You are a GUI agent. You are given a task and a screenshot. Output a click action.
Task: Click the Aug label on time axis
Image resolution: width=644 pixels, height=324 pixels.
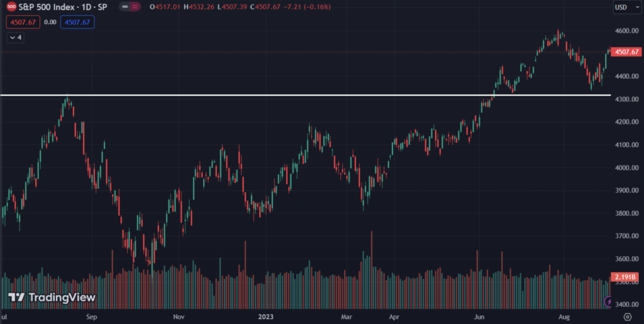point(564,317)
